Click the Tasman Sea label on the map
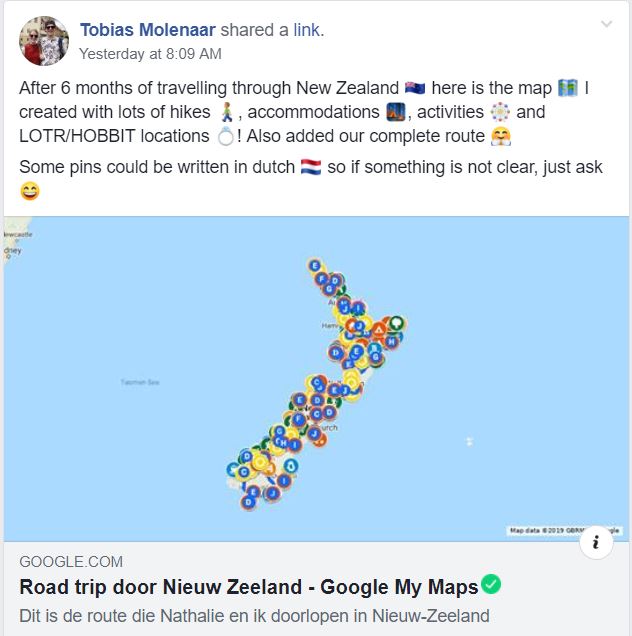Image resolution: width=632 pixels, height=636 pixels. 140,382
